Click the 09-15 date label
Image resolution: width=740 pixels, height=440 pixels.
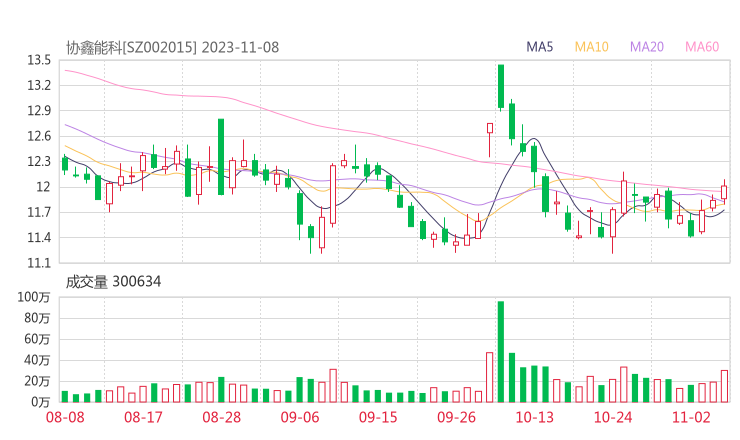click(x=378, y=417)
